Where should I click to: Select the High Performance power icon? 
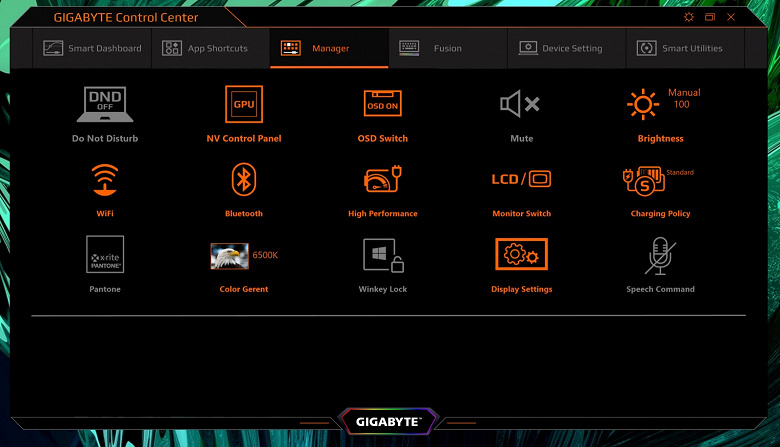click(383, 179)
